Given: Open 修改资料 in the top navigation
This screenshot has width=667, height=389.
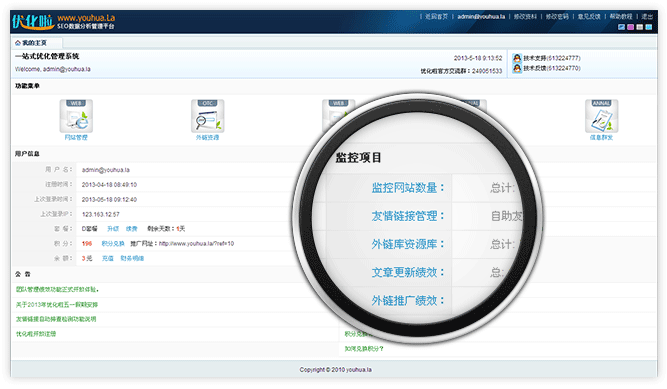Looking at the screenshot, I should tap(525, 17).
